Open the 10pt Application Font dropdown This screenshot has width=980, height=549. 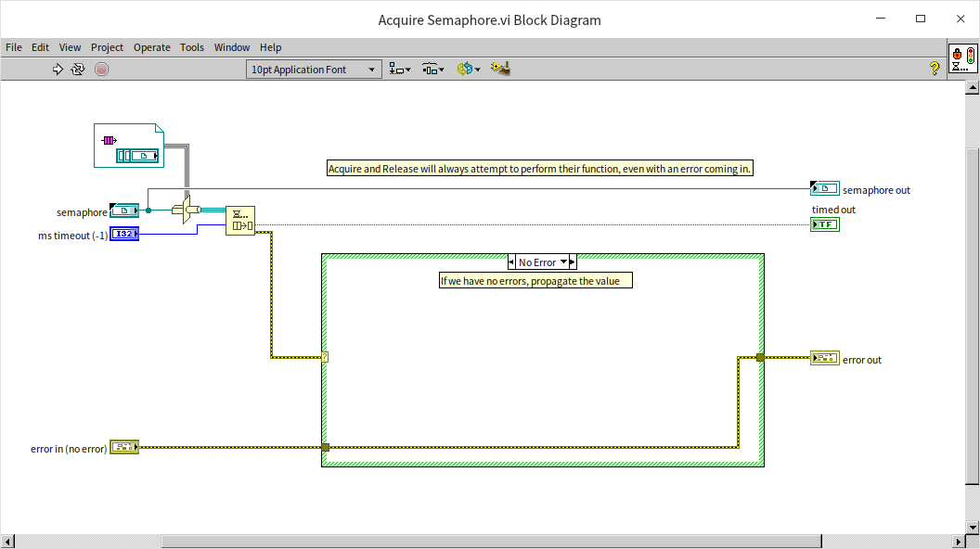(315, 70)
